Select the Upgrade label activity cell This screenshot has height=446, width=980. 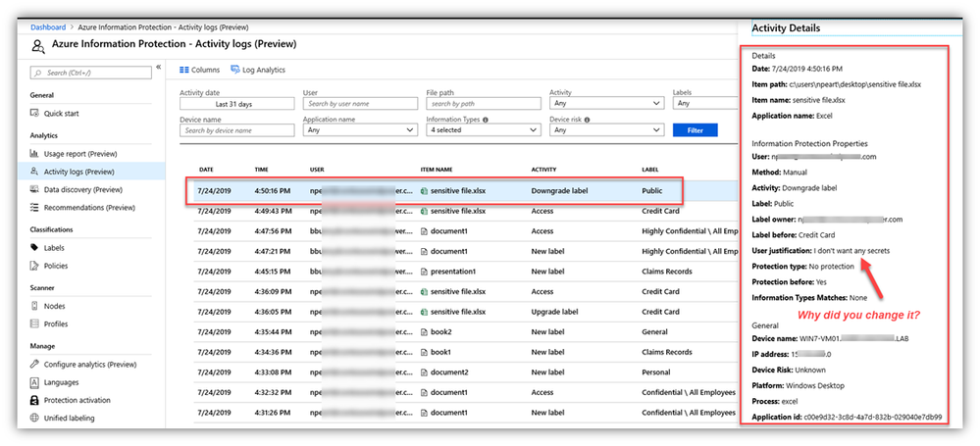[555, 312]
